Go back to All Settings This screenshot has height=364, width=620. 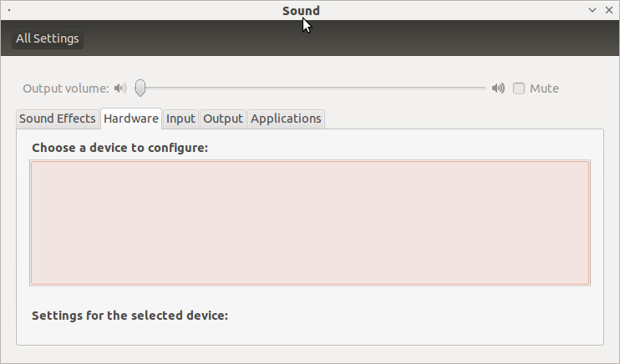[x=48, y=38]
